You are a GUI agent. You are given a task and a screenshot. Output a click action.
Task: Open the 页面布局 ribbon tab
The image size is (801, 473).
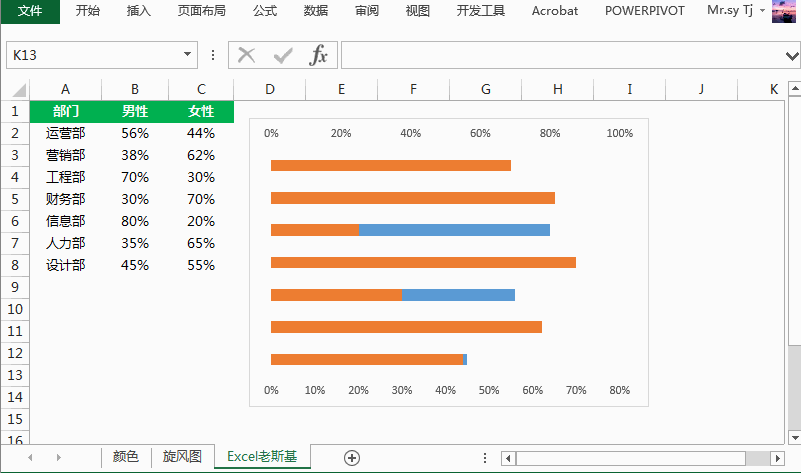202,11
